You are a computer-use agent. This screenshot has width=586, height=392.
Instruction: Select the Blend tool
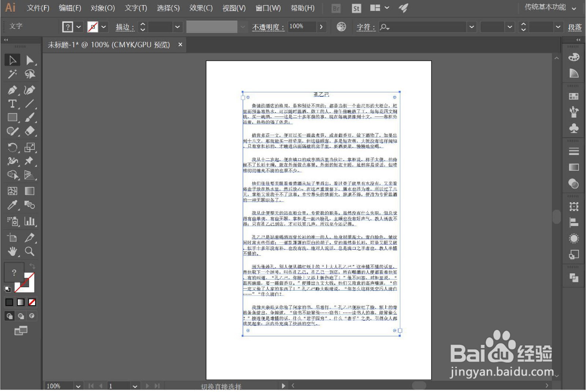click(30, 205)
